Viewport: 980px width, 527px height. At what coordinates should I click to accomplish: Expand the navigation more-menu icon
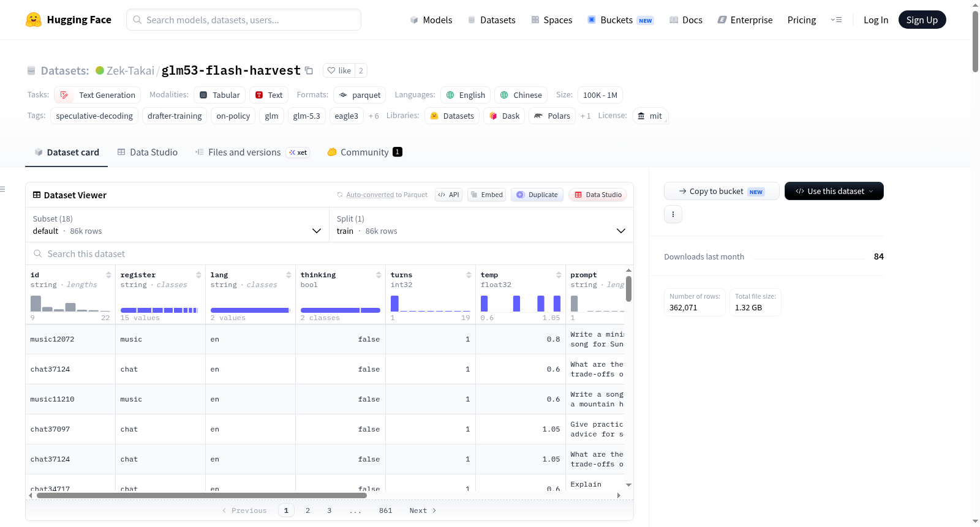point(836,20)
